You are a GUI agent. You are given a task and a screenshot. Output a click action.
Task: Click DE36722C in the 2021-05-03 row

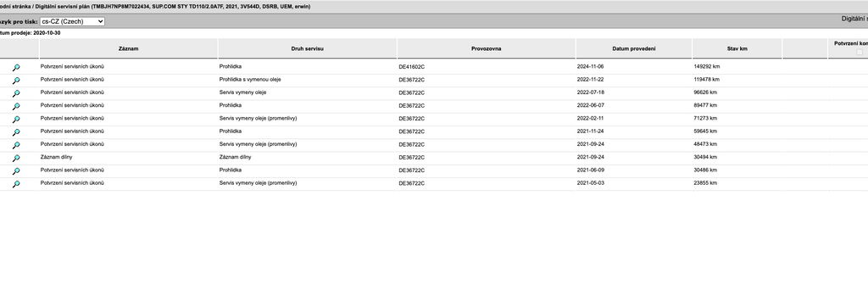click(x=412, y=183)
